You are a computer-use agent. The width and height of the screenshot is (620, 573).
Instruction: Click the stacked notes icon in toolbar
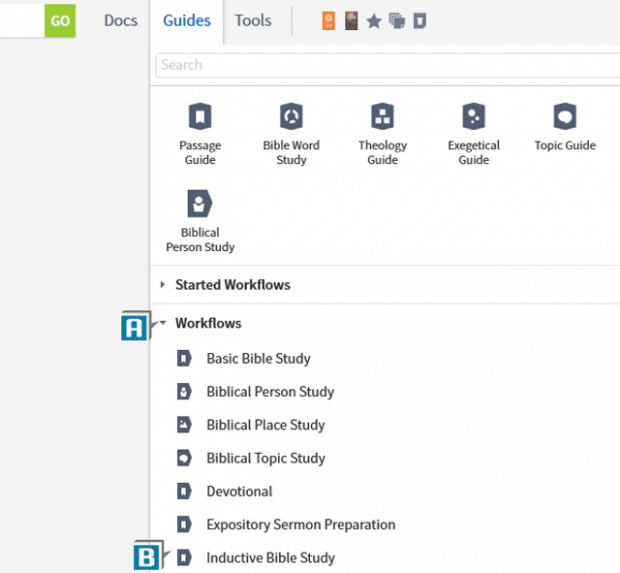click(x=397, y=21)
